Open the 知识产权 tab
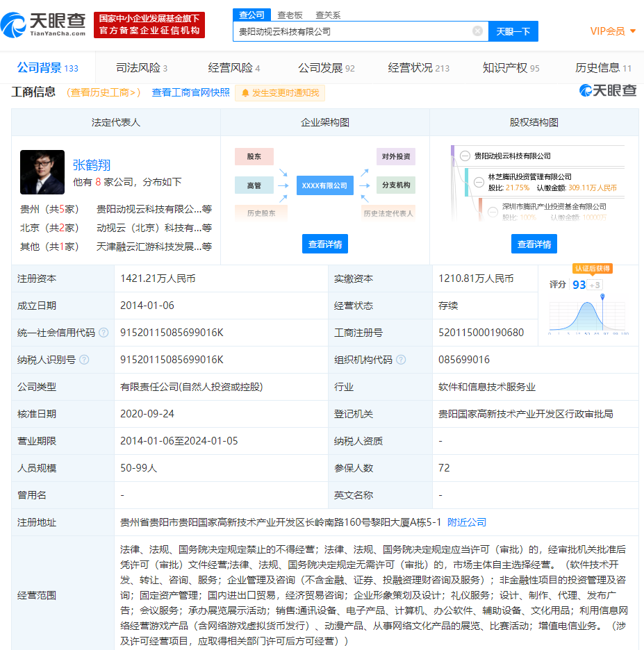This screenshot has height=650, width=644. click(511, 67)
